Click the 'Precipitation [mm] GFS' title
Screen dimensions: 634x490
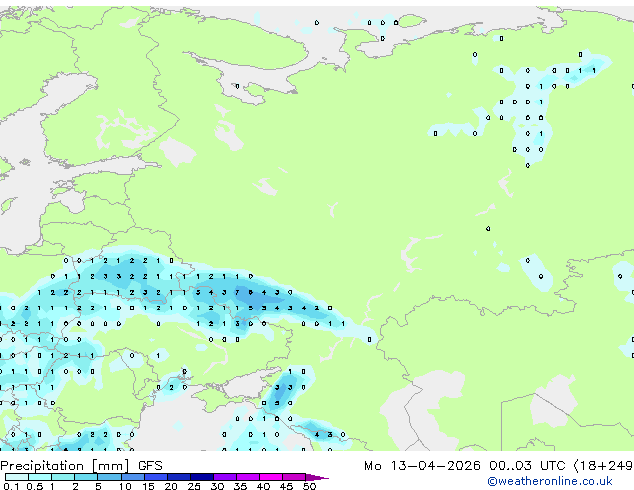click(81, 466)
